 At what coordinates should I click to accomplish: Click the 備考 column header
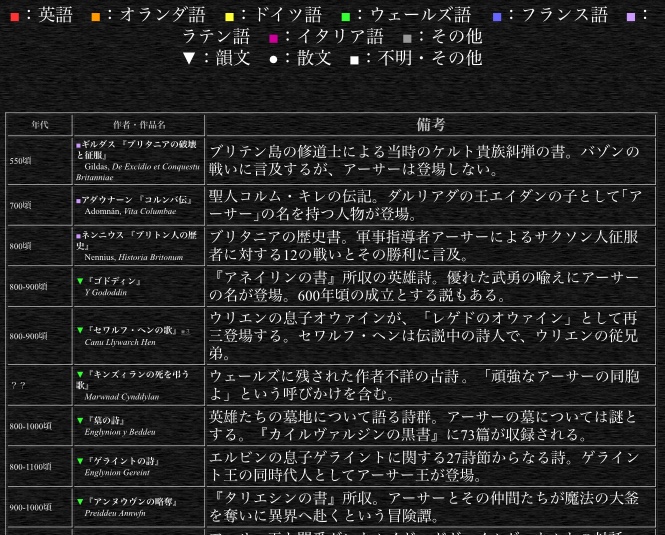pyautogui.click(x=430, y=125)
